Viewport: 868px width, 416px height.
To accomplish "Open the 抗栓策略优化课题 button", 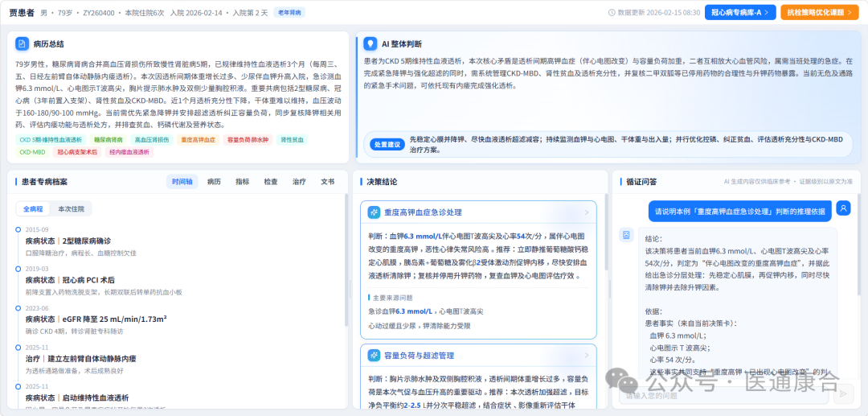I will click(819, 12).
